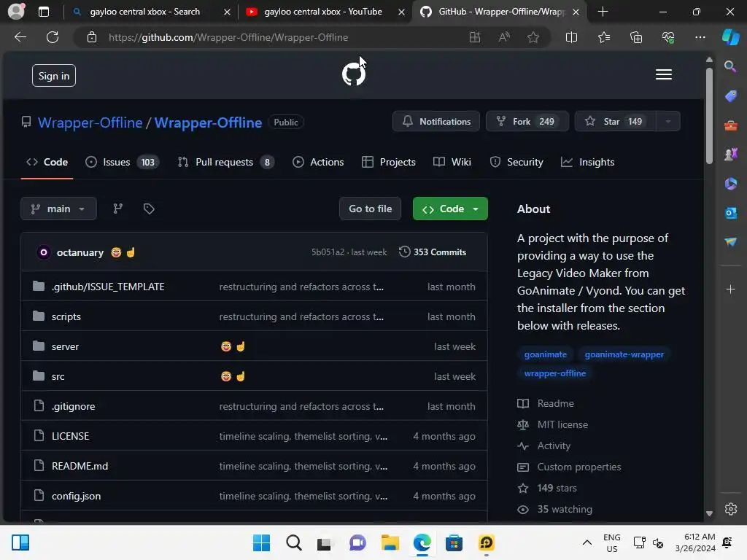Open the config.json file

click(x=76, y=496)
